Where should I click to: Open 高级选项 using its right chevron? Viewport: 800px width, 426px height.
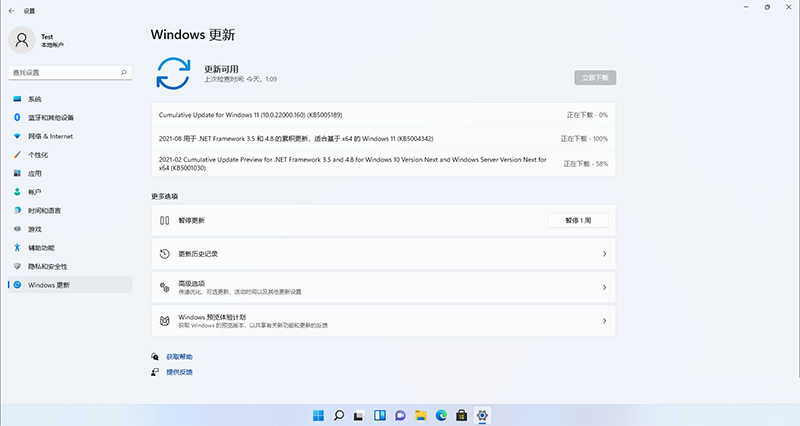coord(605,287)
